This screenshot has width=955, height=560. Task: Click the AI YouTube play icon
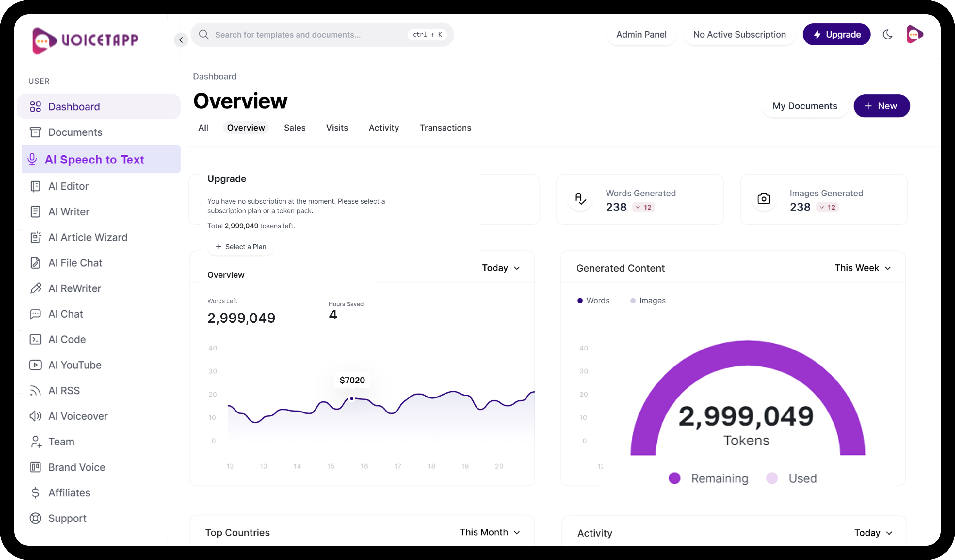[35, 365]
